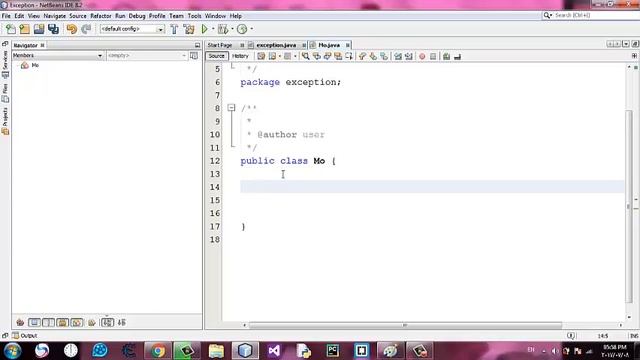Screen dimensions: 640x360
Task: Toggle Highlight Search in editor toolbar
Action: tap(338, 56)
